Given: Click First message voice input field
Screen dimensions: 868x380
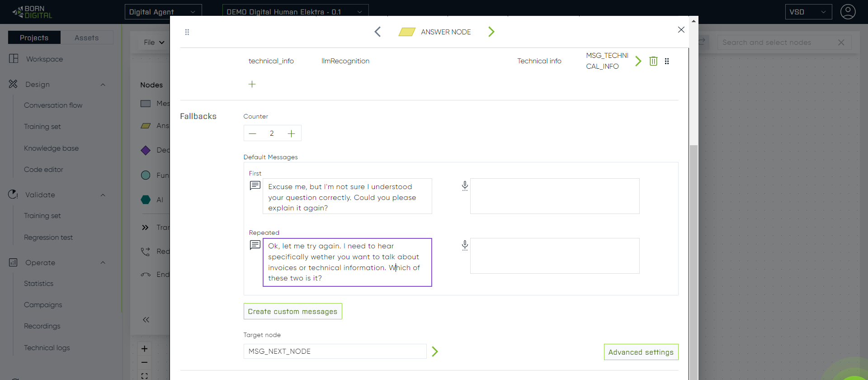Looking at the screenshot, I should click(555, 196).
